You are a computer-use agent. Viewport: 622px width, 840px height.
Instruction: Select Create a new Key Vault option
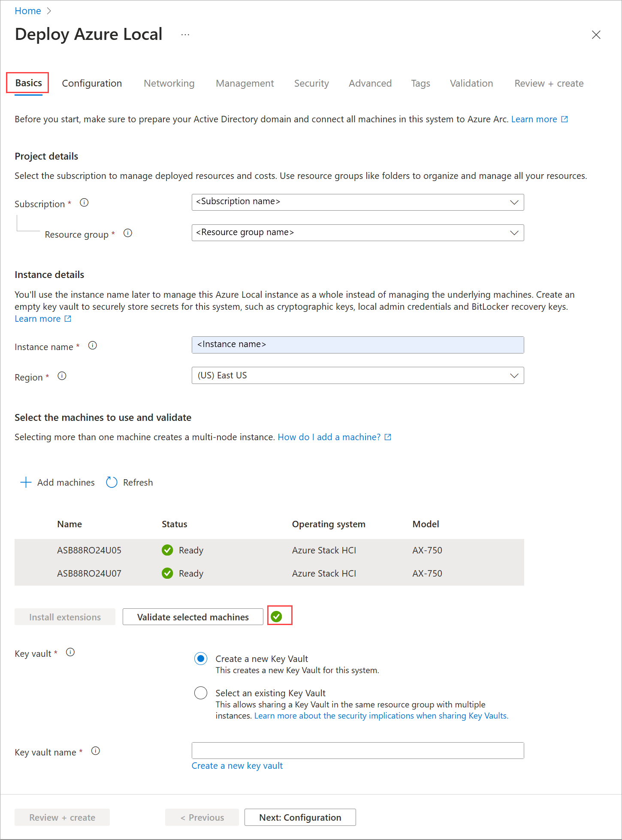coord(201,659)
